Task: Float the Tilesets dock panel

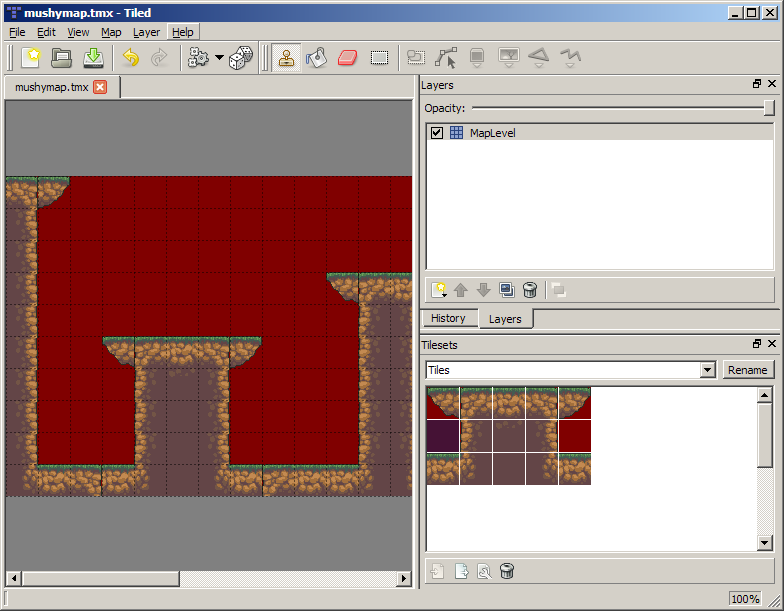Action: (x=757, y=344)
